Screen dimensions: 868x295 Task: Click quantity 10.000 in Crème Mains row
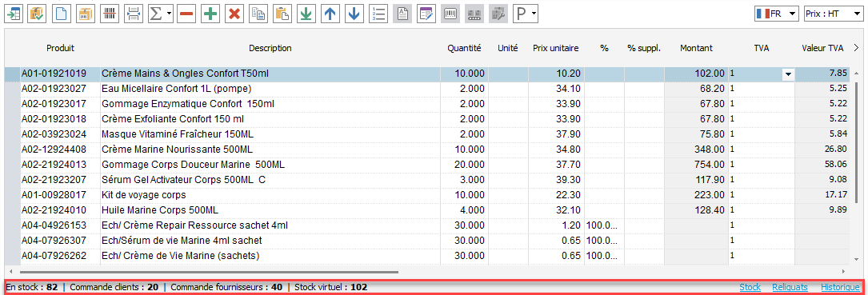pos(469,73)
